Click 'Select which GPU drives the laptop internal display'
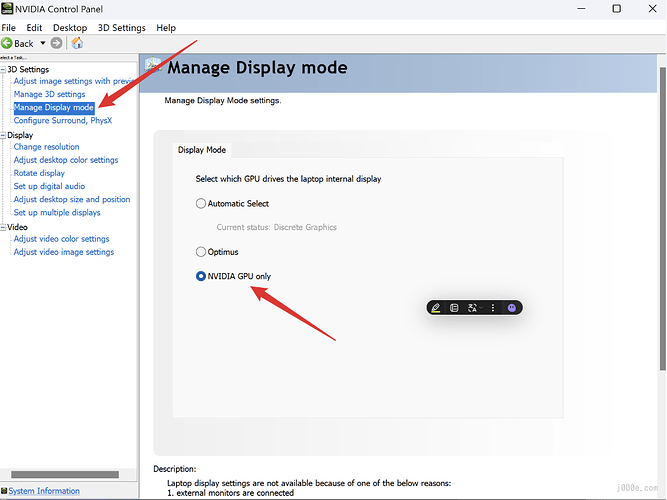 tap(288, 179)
